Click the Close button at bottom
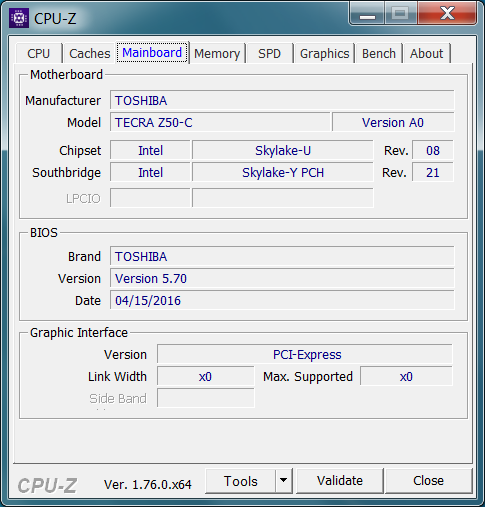 [428, 481]
